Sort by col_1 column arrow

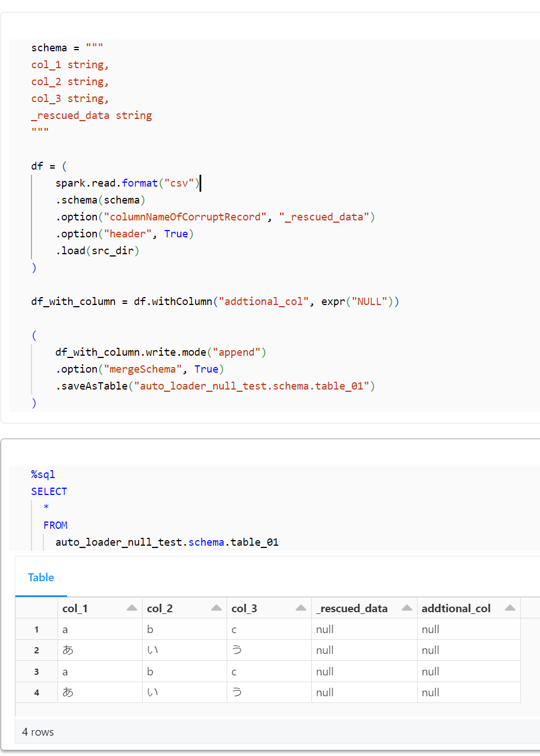[x=132, y=608]
